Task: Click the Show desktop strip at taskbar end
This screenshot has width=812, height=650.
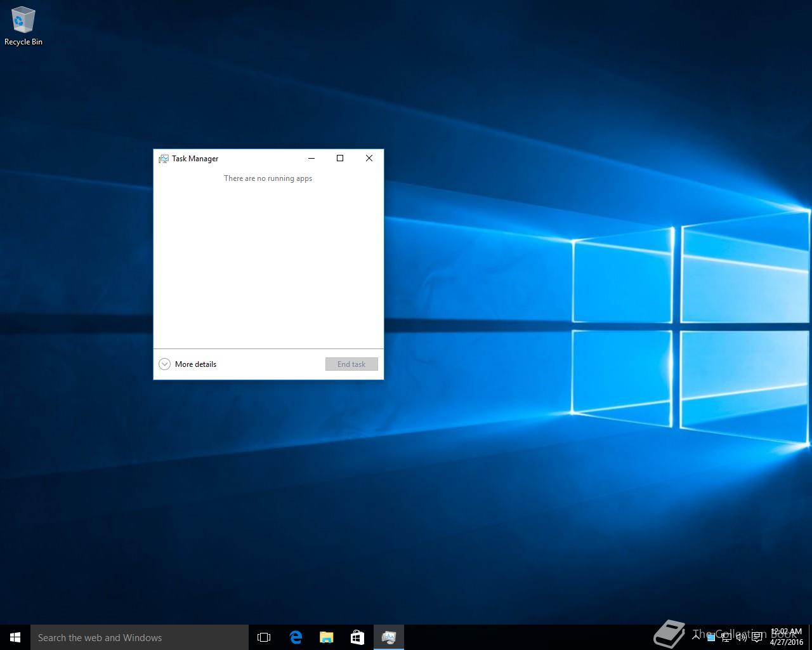Action: (x=810, y=637)
